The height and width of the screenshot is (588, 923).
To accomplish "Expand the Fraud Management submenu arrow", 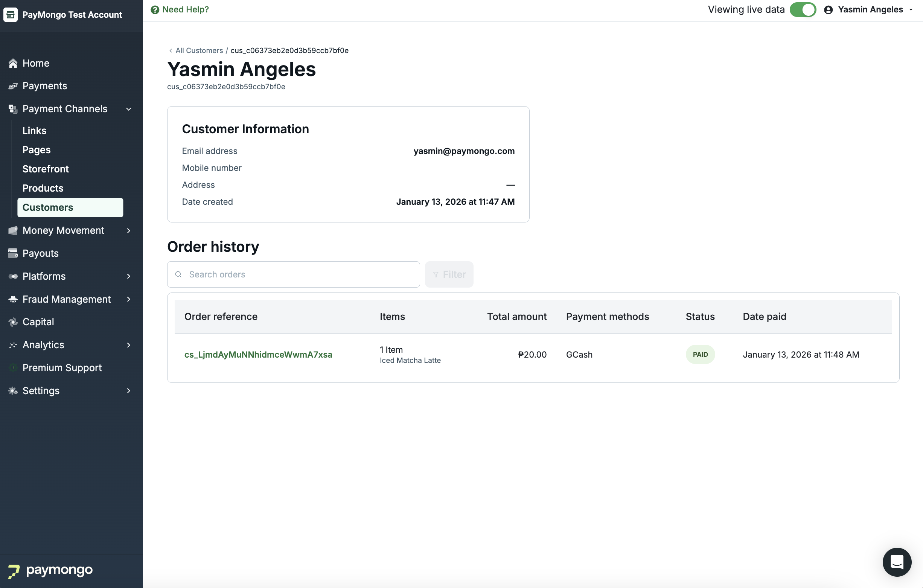I will tap(129, 299).
